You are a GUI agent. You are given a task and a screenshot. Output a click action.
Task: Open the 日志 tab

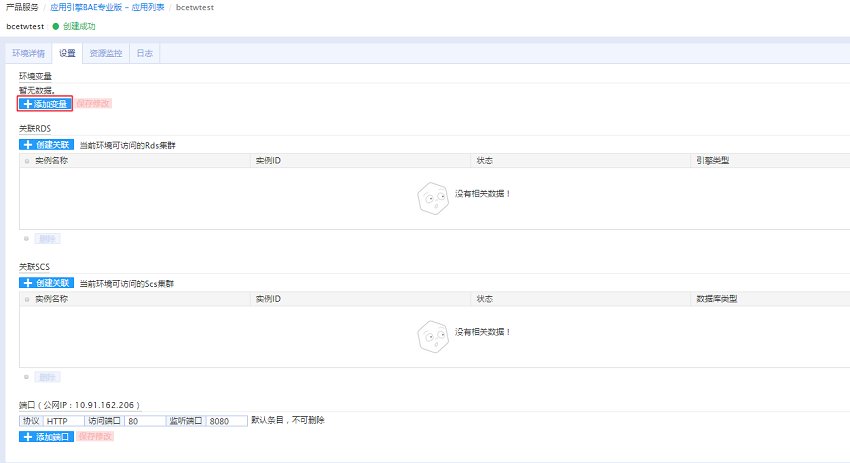pyautogui.click(x=145, y=53)
